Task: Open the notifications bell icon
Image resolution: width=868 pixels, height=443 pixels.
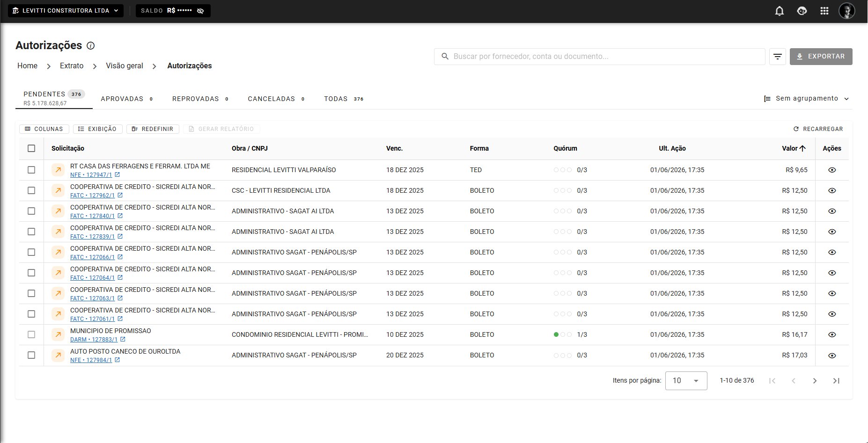Action: [x=780, y=11]
